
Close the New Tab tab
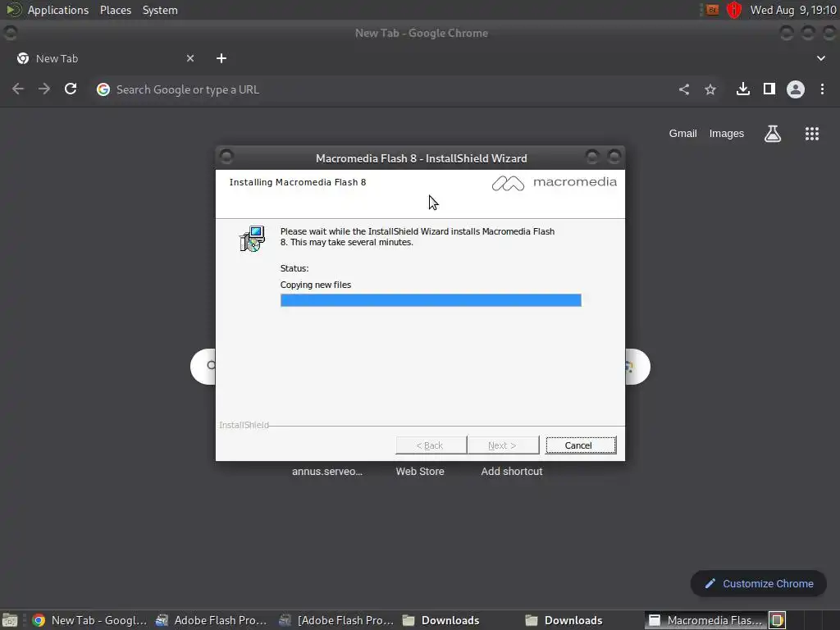(190, 58)
